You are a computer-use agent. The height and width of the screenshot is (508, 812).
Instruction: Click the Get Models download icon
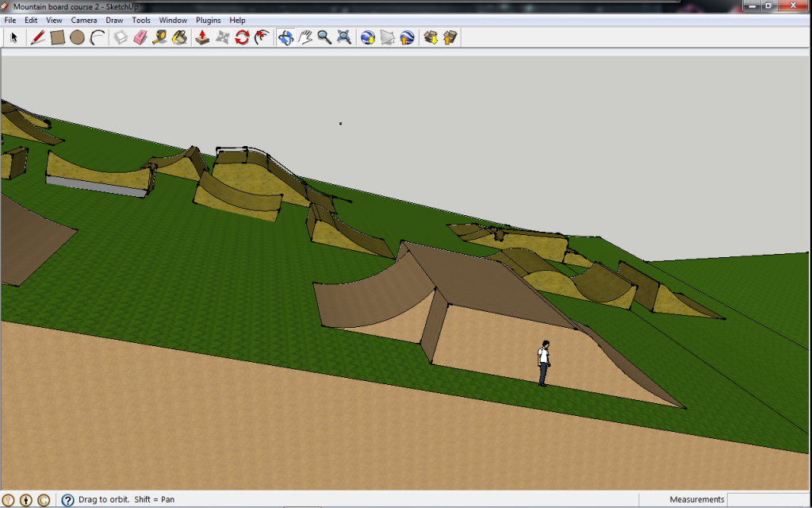click(431, 37)
